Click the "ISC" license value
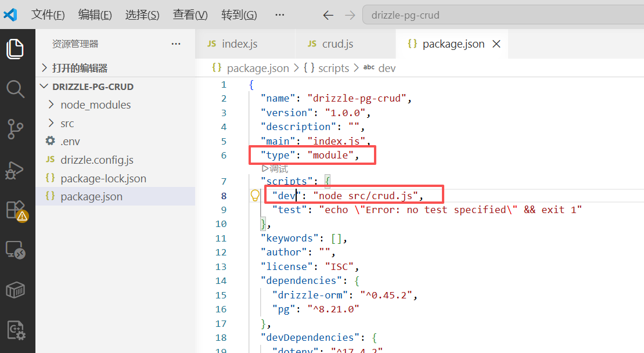The width and height of the screenshot is (644, 353). [x=339, y=266]
